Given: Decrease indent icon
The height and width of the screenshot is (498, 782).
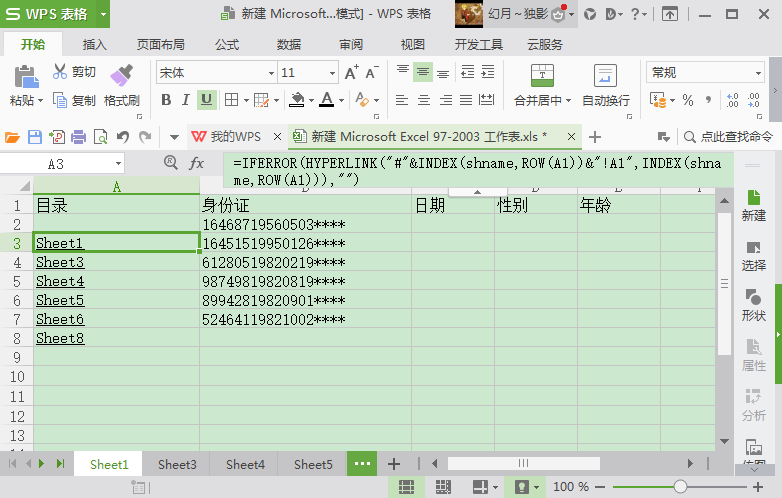Looking at the screenshot, I should click(x=468, y=72).
